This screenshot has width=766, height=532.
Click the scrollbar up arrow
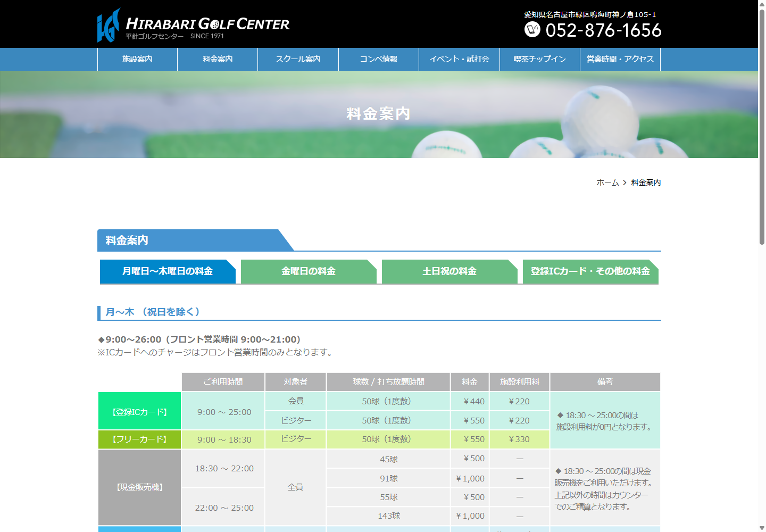coord(762,4)
